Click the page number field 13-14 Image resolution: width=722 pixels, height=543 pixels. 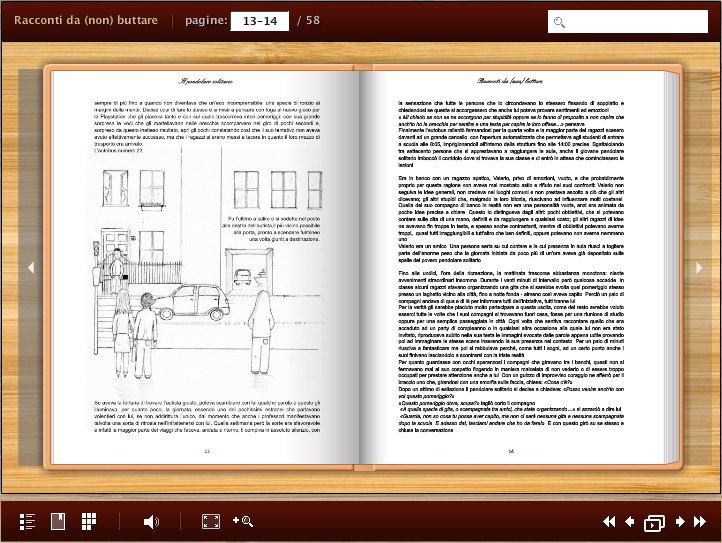260,21
